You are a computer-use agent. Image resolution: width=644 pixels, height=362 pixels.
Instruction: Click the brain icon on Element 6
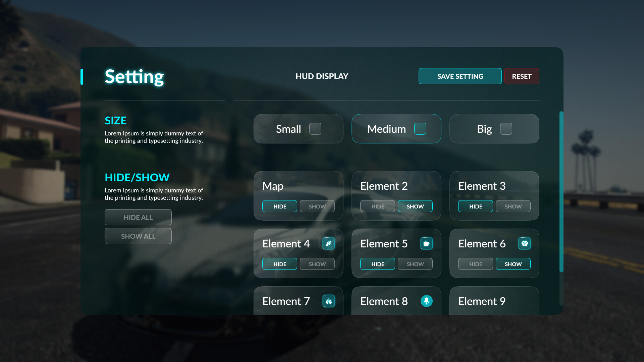click(524, 243)
